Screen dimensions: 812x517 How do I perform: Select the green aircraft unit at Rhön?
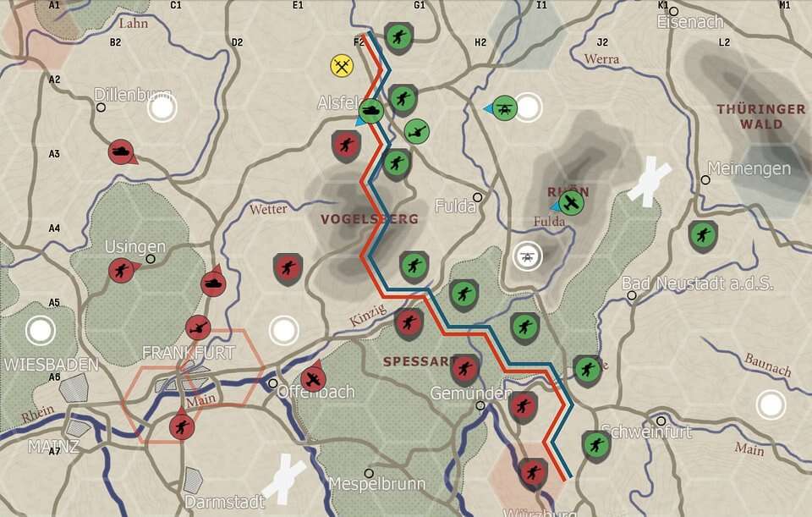tap(572, 202)
